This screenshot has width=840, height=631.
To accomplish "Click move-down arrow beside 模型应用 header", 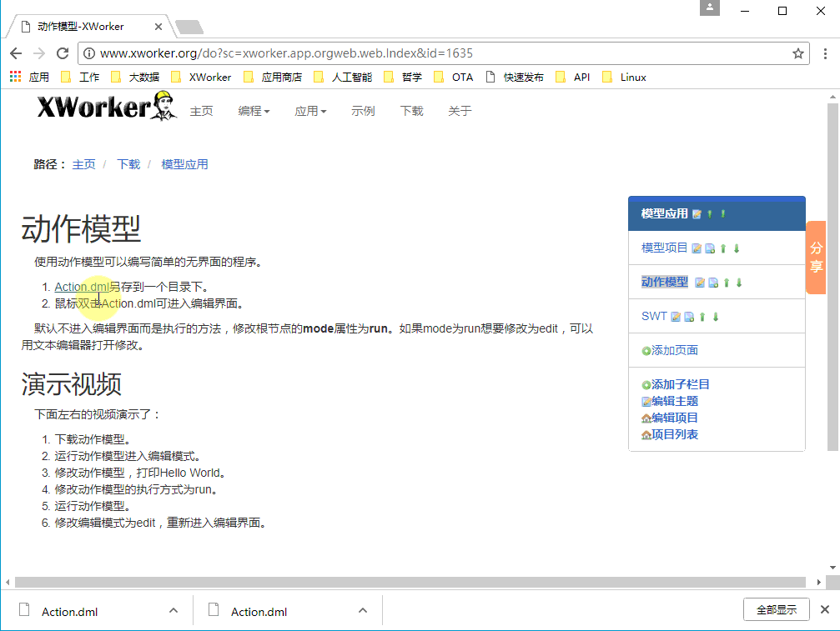I will pyautogui.click(x=722, y=214).
